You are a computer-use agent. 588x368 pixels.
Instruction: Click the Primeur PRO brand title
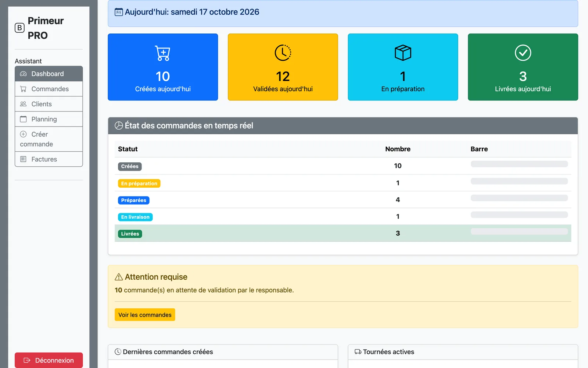pyautogui.click(x=46, y=28)
